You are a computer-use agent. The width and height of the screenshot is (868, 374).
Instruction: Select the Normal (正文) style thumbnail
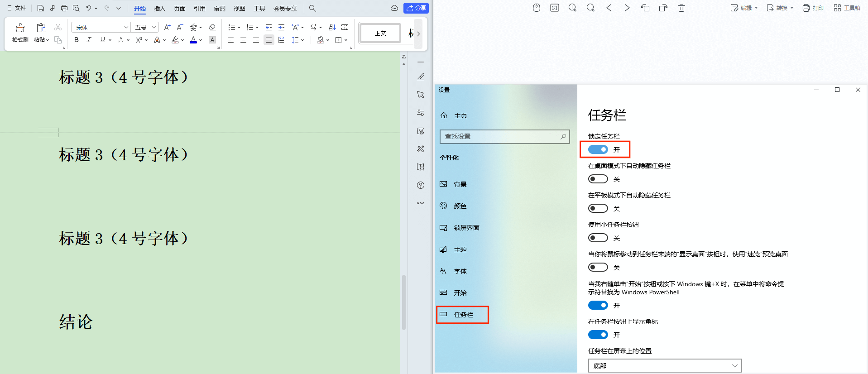pyautogui.click(x=380, y=34)
